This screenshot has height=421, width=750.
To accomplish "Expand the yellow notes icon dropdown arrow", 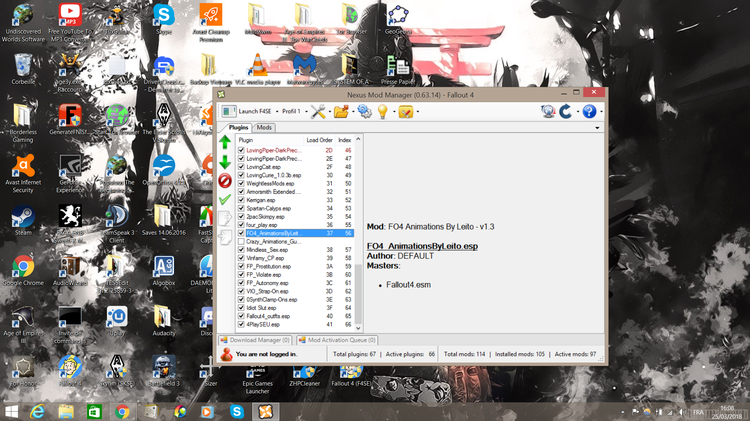I will tap(418, 112).
